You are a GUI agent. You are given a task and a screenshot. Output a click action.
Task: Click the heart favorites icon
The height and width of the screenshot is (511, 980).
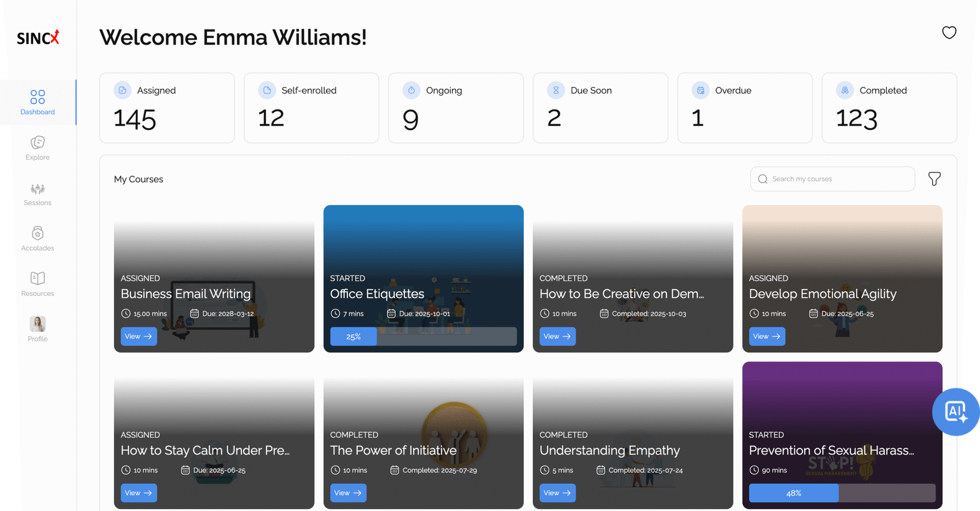pyautogui.click(x=949, y=32)
